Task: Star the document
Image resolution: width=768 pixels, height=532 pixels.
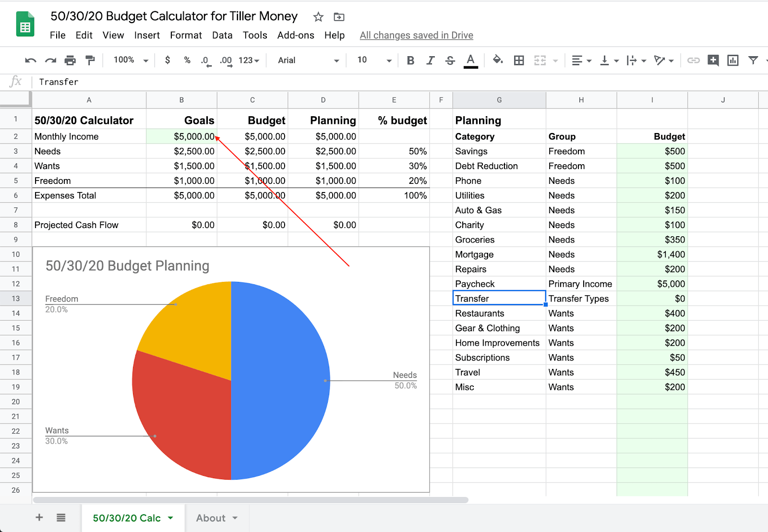Action: point(318,17)
